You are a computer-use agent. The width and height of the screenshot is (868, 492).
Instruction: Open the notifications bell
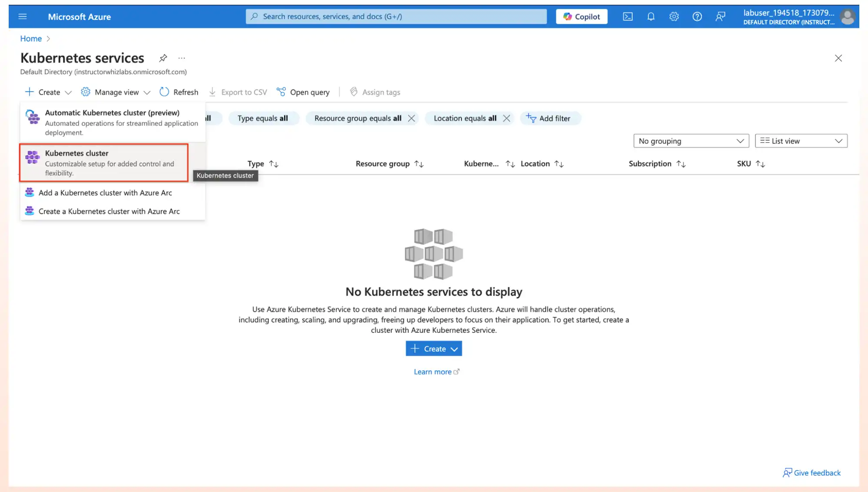coord(650,16)
